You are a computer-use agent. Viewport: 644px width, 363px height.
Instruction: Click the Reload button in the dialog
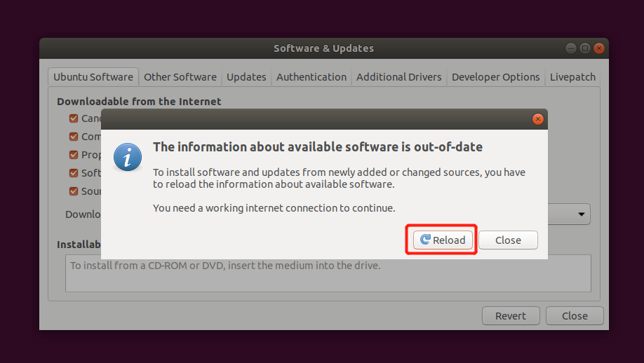click(x=443, y=240)
